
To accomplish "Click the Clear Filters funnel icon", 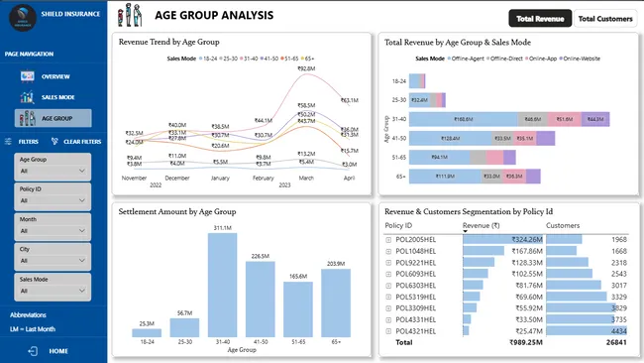I will click(x=54, y=141).
